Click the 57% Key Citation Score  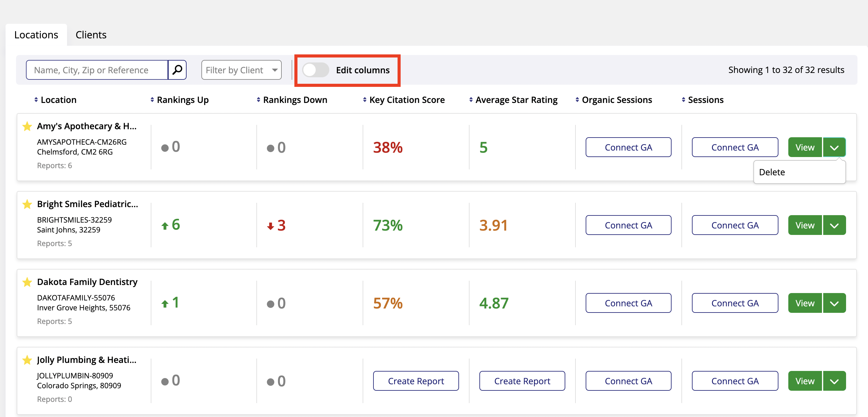[388, 303]
